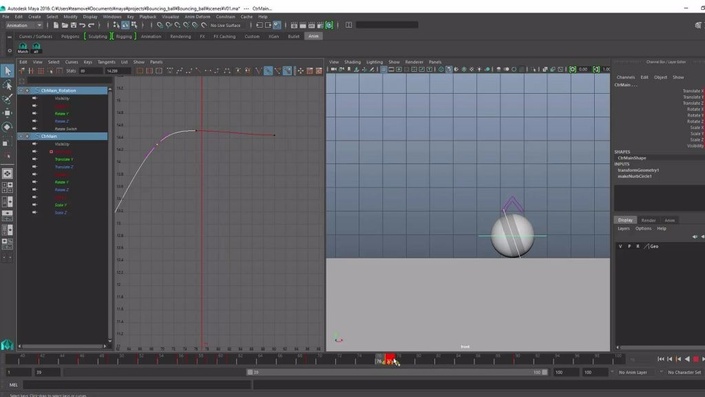Viewport: 705px width, 397px height.
Task: Select the arrow Select tool in toolbox
Action: point(7,71)
